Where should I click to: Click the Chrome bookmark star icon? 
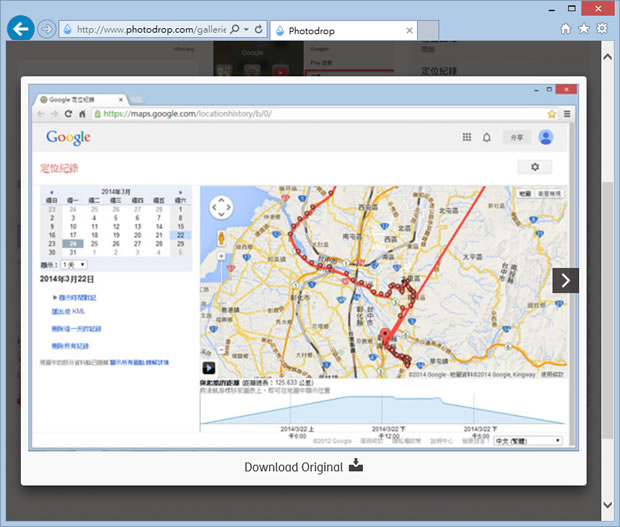coord(551,114)
